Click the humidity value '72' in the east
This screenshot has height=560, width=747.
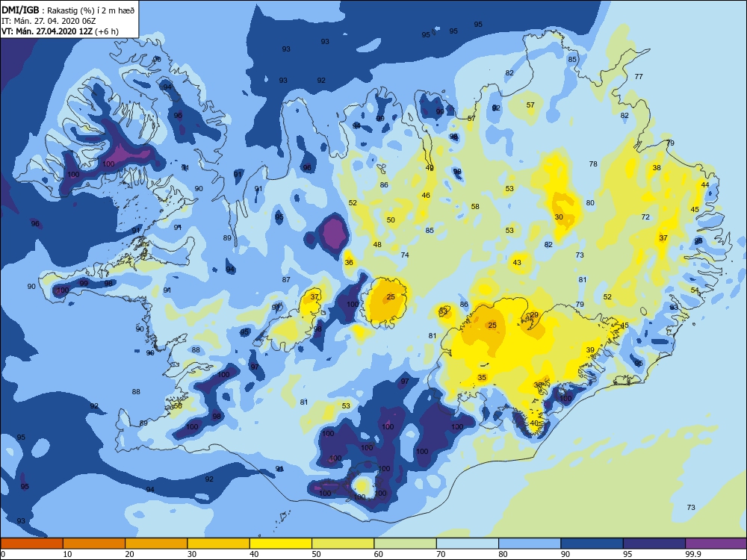click(x=645, y=217)
